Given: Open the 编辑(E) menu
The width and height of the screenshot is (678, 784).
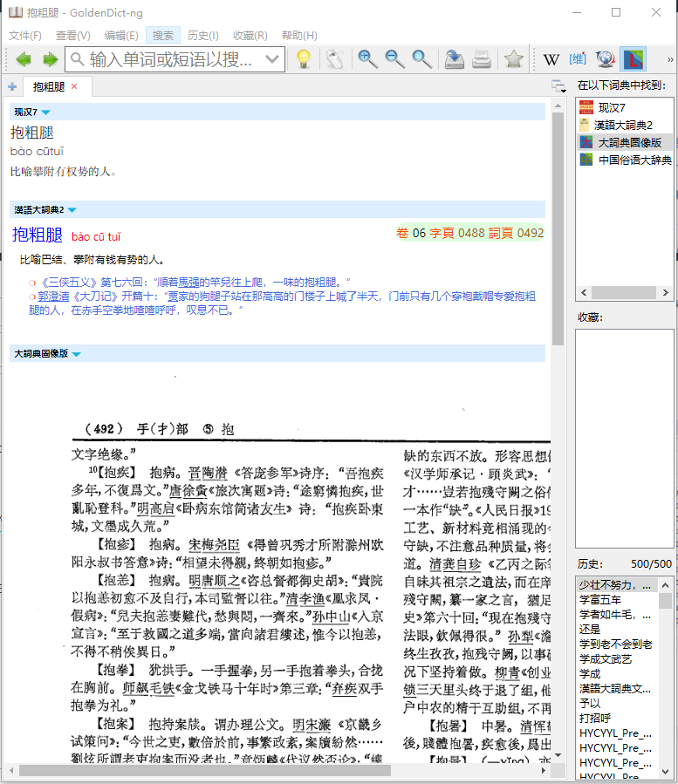Looking at the screenshot, I should pos(121,36).
